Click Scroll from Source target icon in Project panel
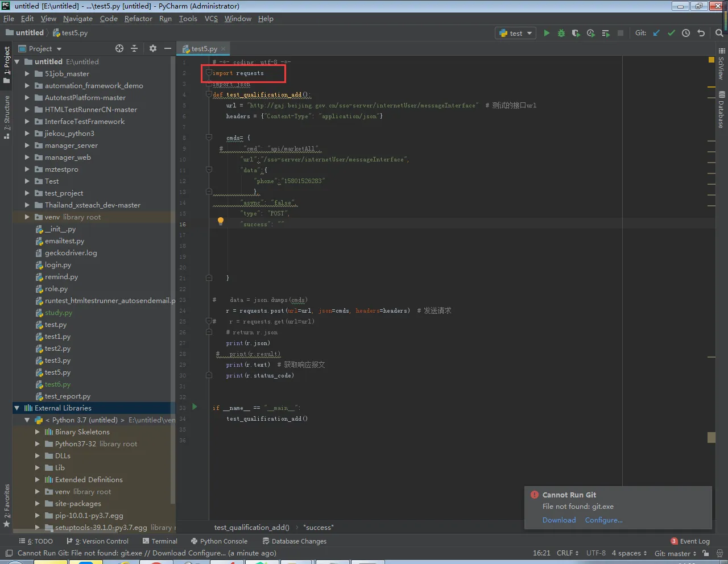The height and width of the screenshot is (564, 728). coord(119,48)
